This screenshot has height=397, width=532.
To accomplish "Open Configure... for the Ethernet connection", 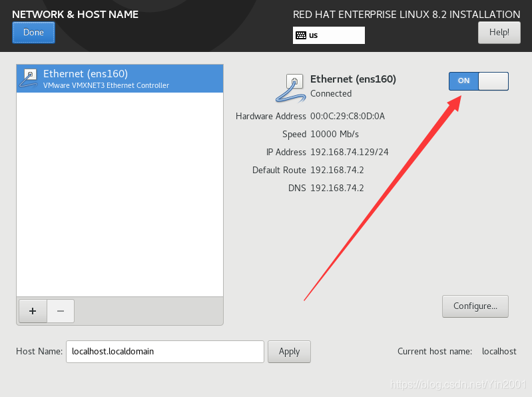I will pyautogui.click(x=475, y=306).
